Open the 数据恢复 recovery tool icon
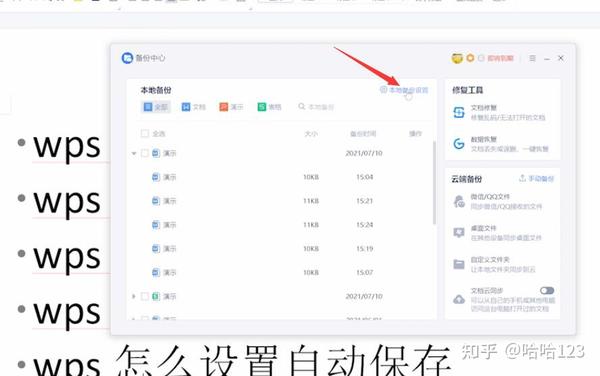The image size is (600, 376). [459, 144]
